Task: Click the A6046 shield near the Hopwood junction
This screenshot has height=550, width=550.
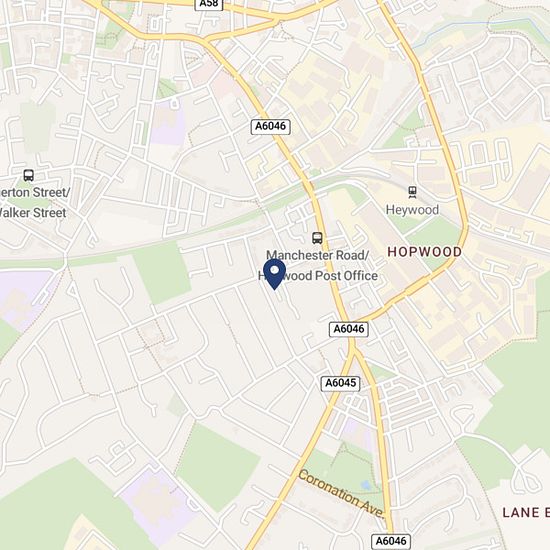Action: tap(349, 329)
